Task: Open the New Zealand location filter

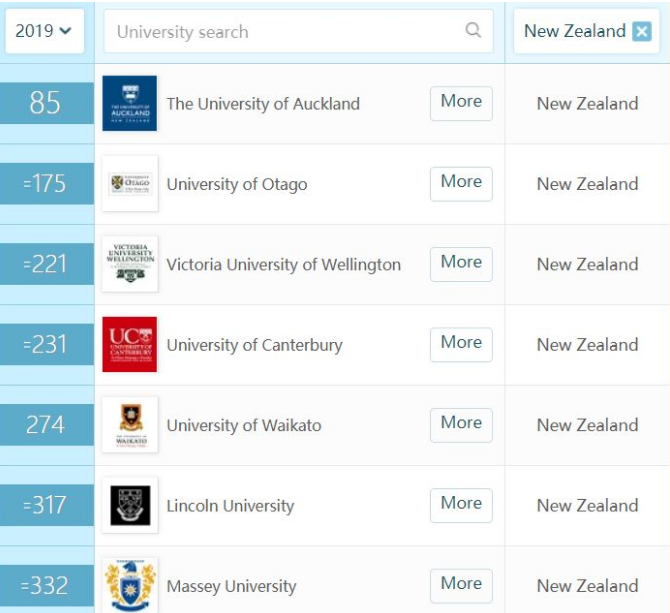Action: (574, 31)
